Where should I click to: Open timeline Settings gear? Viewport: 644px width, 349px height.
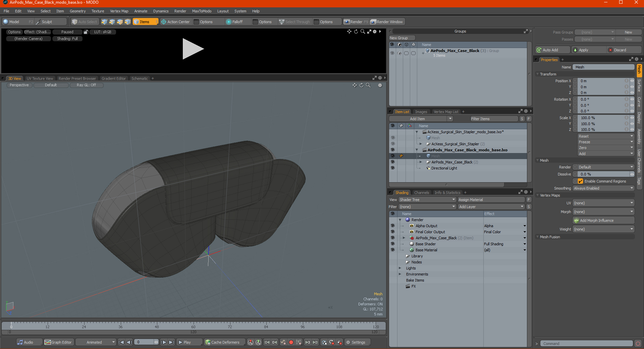click(358, 342)
